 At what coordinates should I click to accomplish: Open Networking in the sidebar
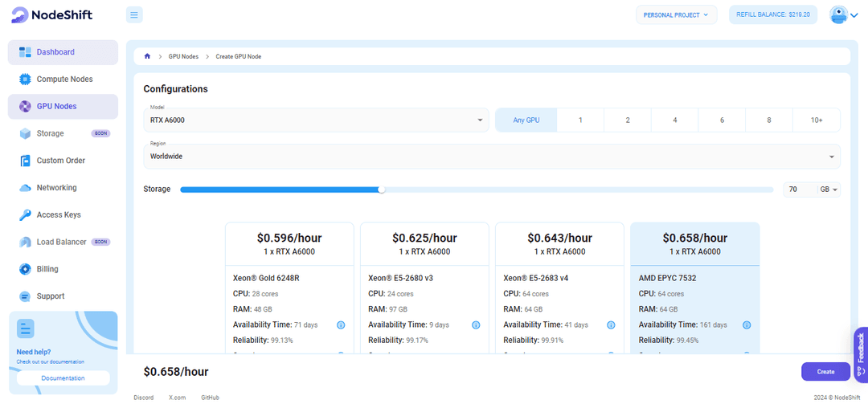pos(63,188)
